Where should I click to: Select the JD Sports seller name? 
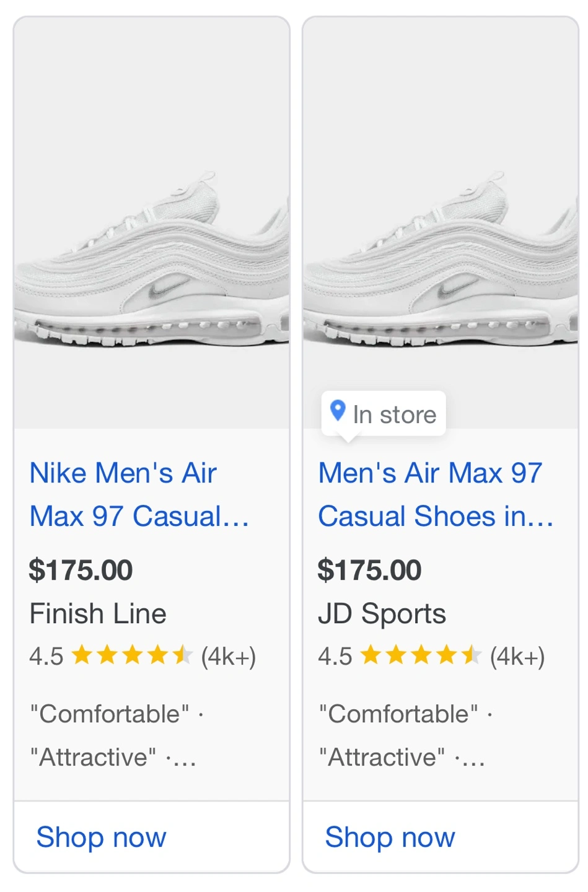click(x=382, y=614)
